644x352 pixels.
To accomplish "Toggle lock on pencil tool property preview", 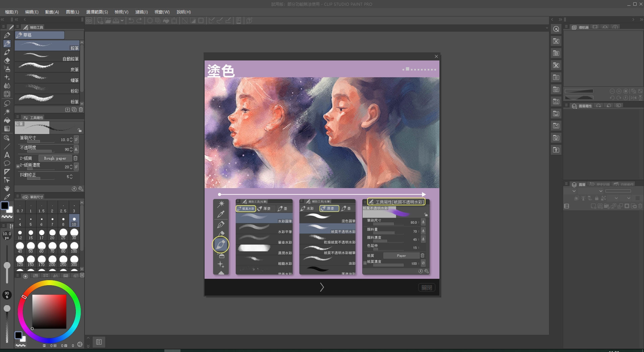I will [79, 130].
